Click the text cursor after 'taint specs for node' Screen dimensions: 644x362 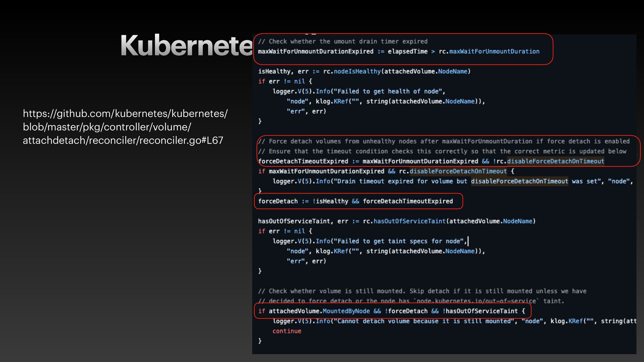tap(468, 241)
